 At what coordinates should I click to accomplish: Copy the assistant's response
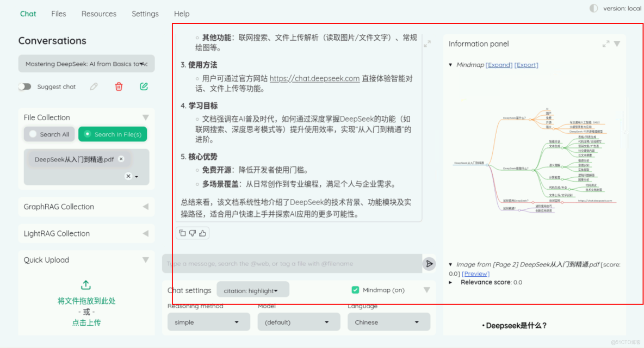(x=182, y=232)
